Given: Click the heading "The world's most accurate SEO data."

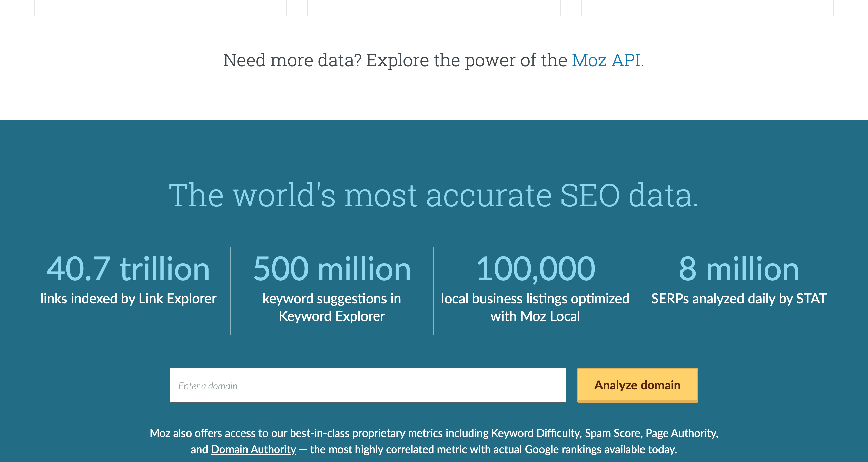Looking at the screenshot, I should tap(434, 195).
